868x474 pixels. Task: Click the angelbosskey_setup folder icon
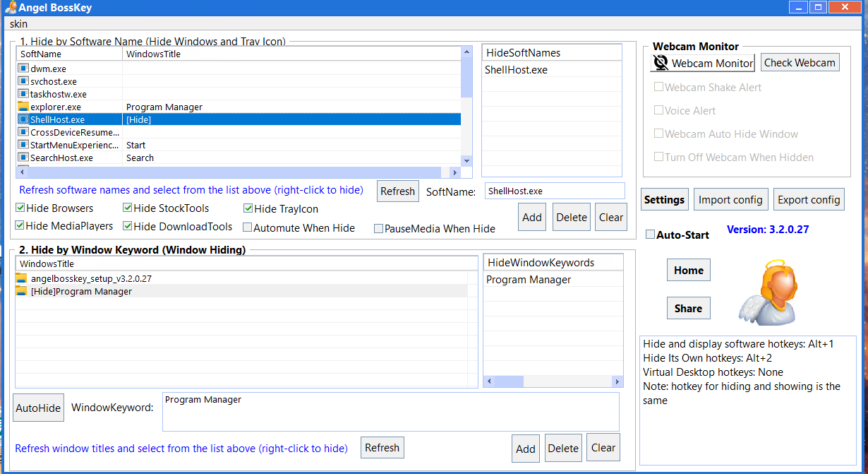tap(21, 278)
